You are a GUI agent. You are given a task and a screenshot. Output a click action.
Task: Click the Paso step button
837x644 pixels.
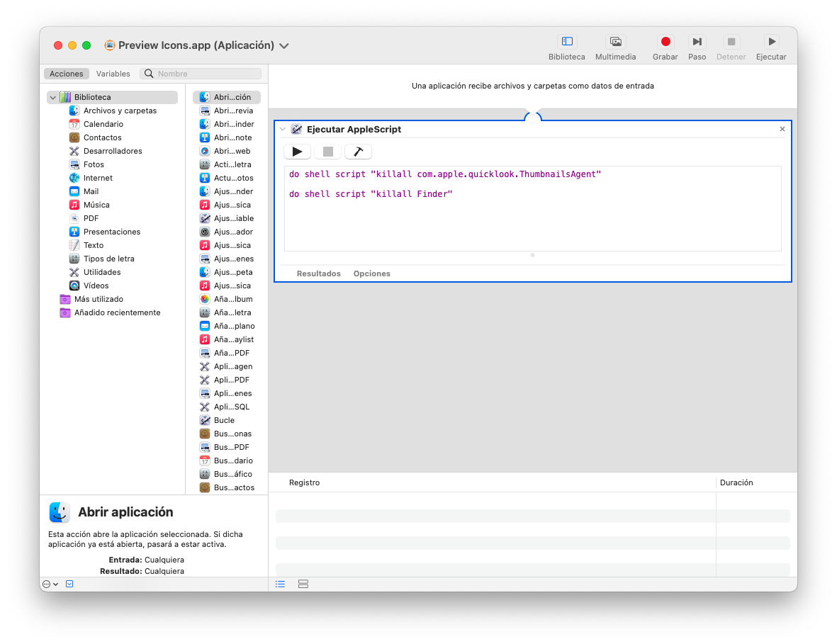pos(697,47)
